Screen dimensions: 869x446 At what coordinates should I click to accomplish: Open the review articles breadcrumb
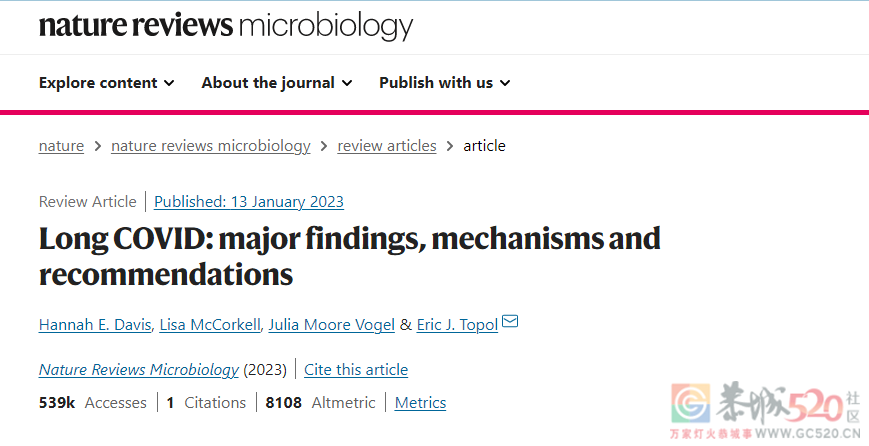[387, 146]
